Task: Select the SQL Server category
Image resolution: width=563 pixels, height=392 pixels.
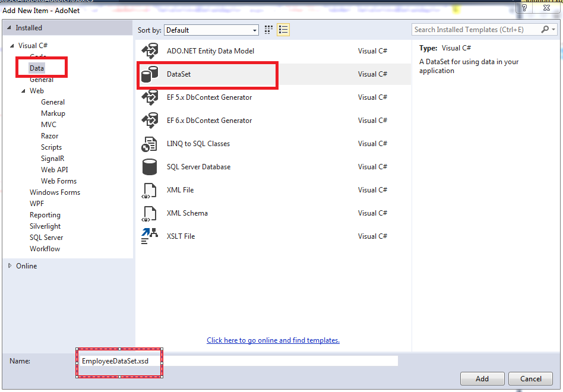Action: pyautogui.click(x=46, y=238)
